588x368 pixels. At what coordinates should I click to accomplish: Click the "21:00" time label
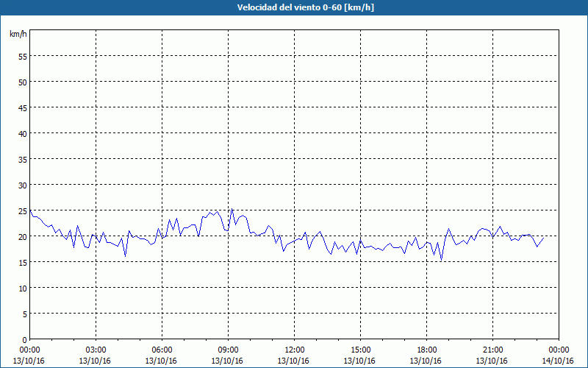click(x=492, y=350)
